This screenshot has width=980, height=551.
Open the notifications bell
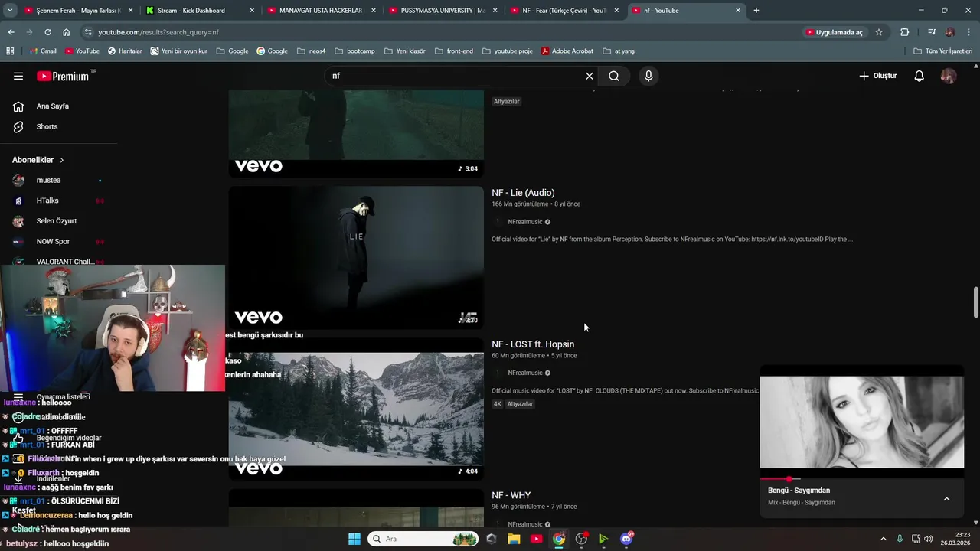pos(920,76)
